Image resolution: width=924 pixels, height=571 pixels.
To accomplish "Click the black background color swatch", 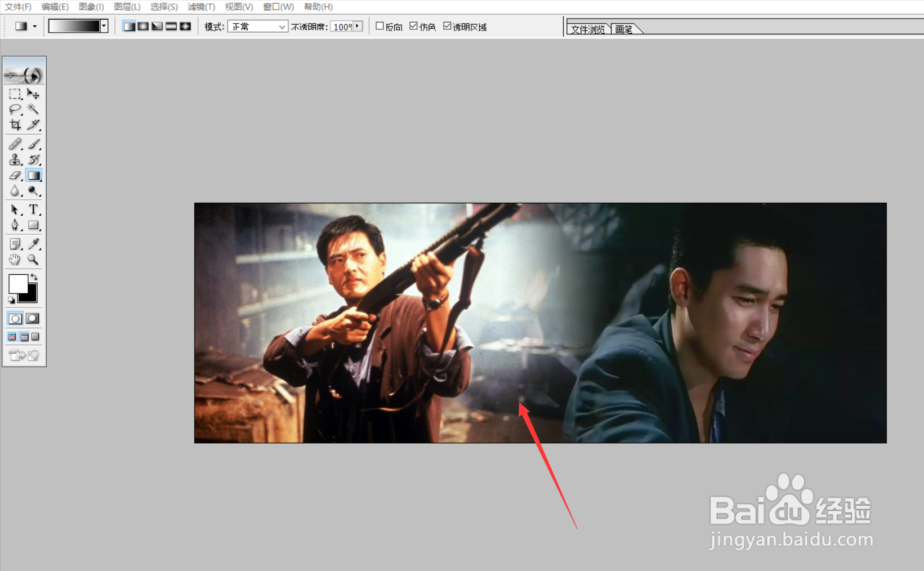I will (31, 296).
